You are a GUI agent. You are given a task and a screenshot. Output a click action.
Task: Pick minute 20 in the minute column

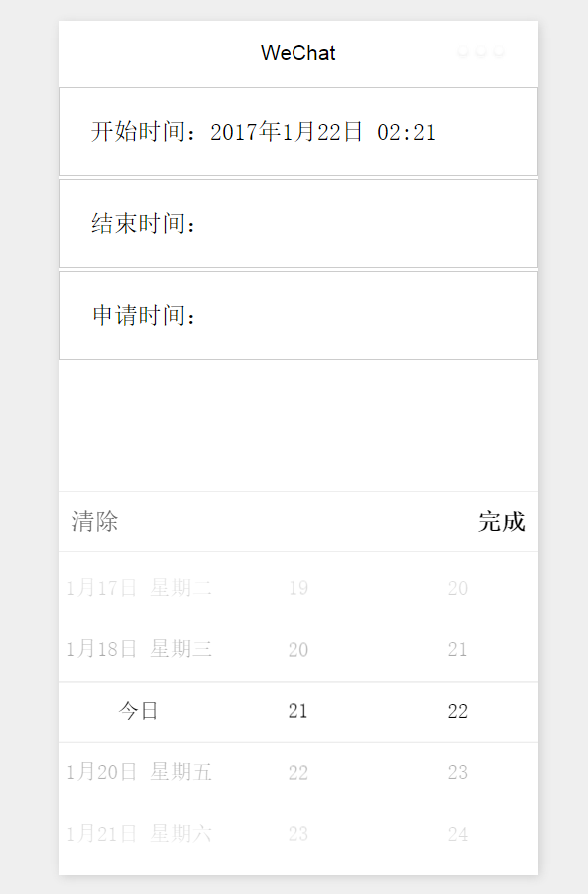[x=457, y=587]
